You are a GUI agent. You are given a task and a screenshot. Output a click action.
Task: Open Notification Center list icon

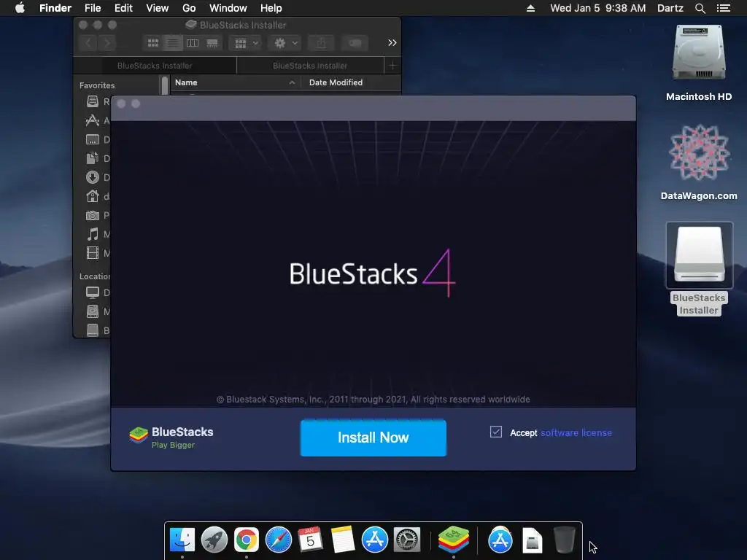(723, 8)
